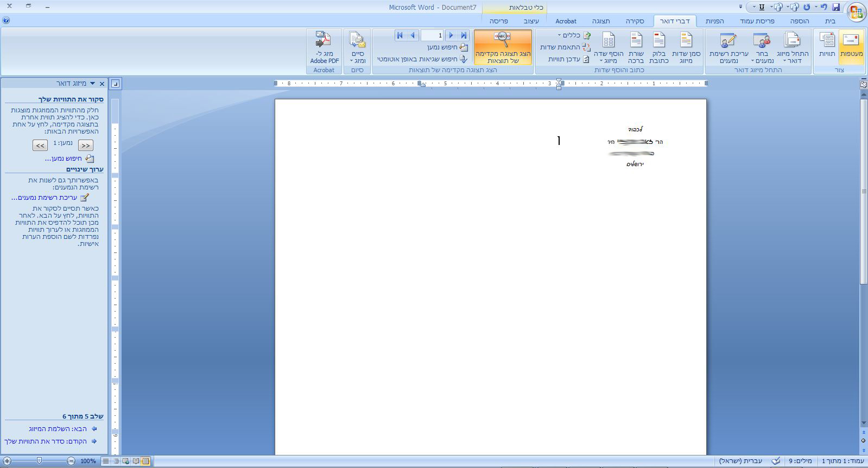Save the document from Quick Access toolbar

[836, 7]
